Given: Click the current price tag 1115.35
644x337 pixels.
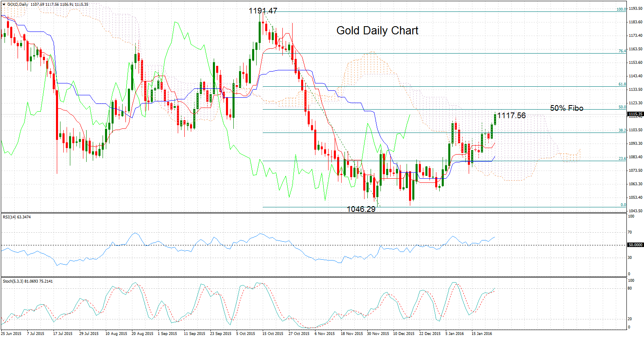Looking at the screenshot, I should click(x=635, y=114).
